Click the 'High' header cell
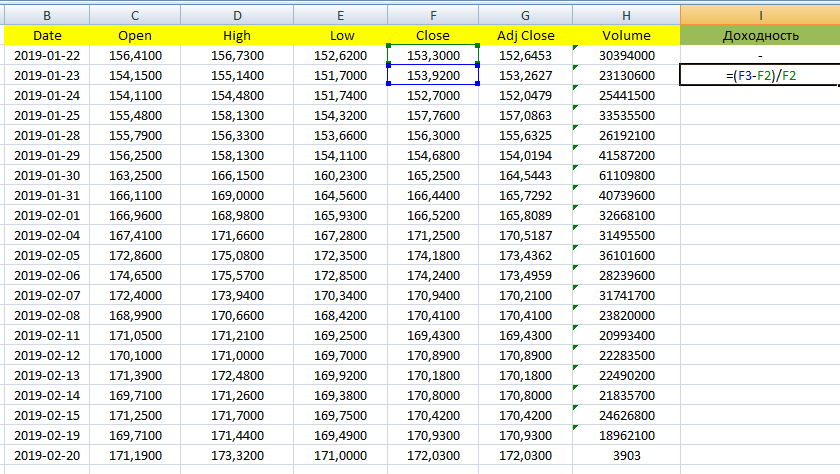 [x=237, y=35]
